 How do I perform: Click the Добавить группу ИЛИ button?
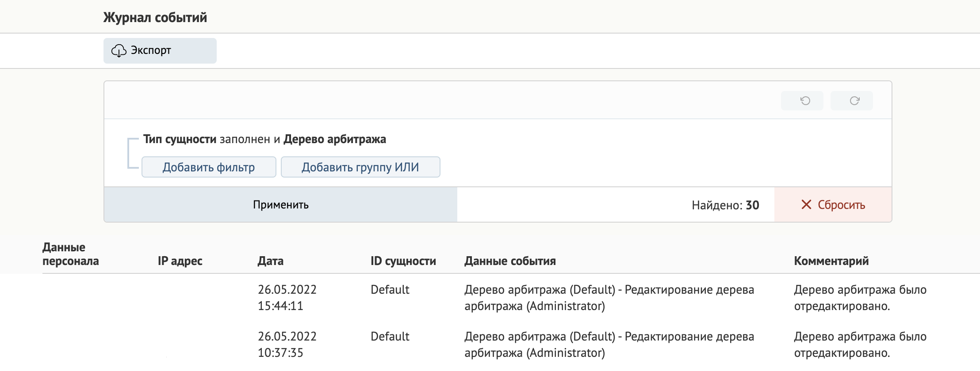click(x=360, y=167)
